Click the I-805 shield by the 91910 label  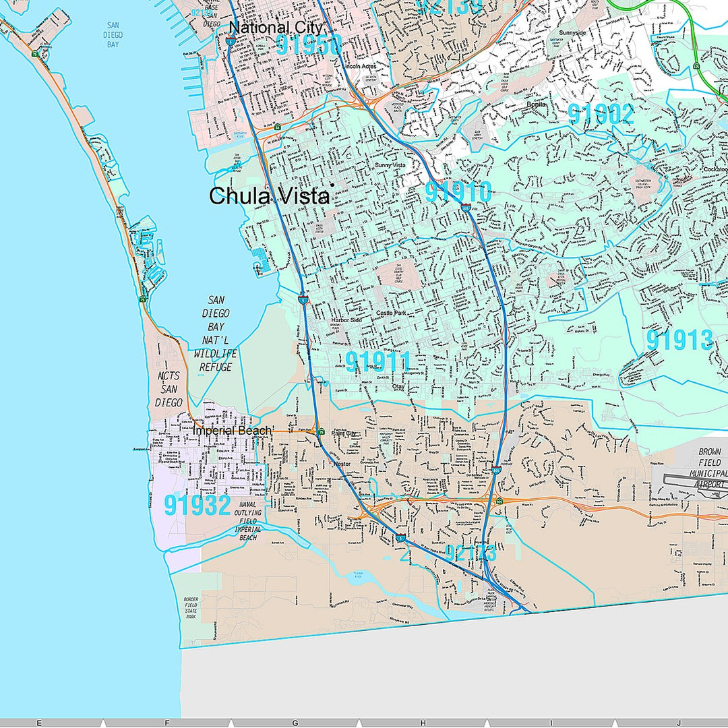tap(466, 208)
